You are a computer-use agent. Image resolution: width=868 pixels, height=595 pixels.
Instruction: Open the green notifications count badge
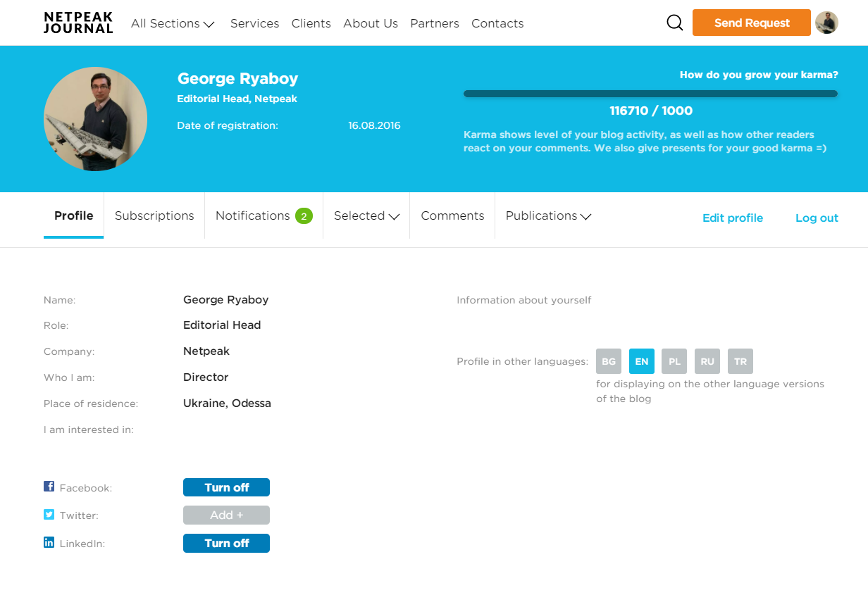tap(304, 216)
